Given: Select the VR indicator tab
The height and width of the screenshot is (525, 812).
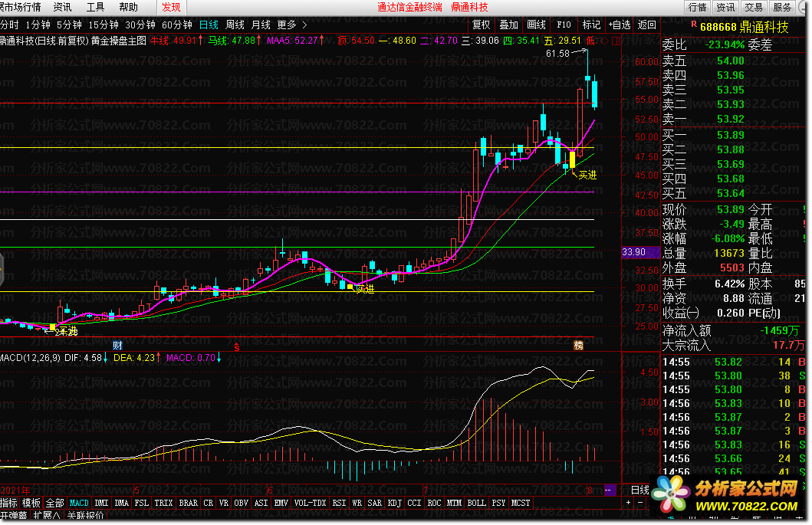Looking at the screenshot, I should [x=224, y=503].
